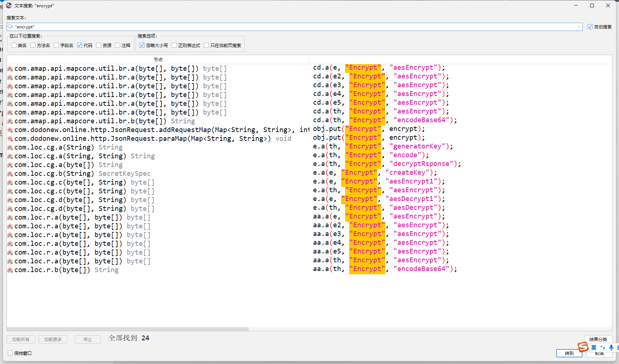Screen dimensions: 619x364
Task: Click the method icon for JsonRequest.paraMap row
Action: [10, 139]
